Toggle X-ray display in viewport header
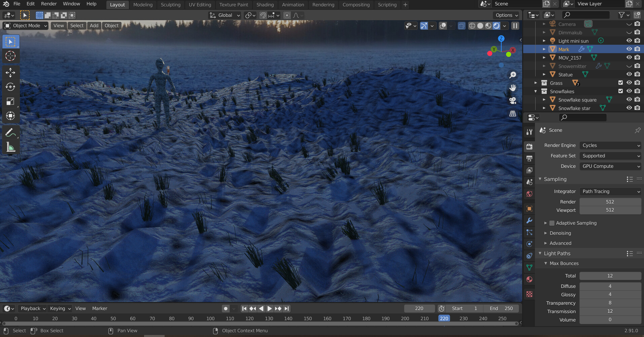Image resolution: width=644 pixels, height=337 pixels. click(462, 26)
